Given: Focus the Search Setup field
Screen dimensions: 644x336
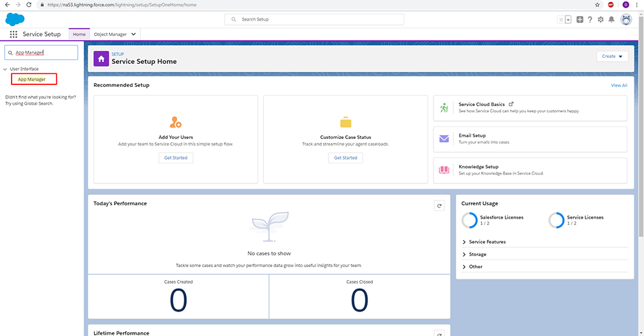Looking at the screenshot, I should coord(314,19).
